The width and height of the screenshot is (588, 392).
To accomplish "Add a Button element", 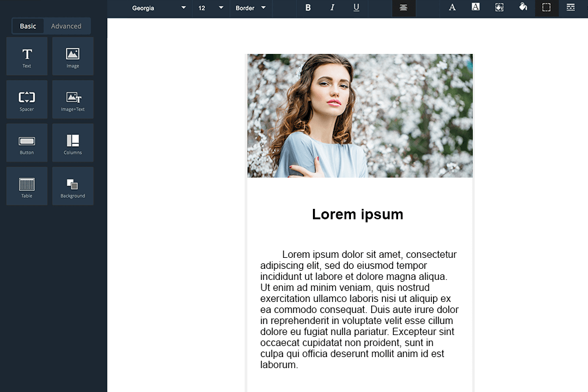I will (x=27, y=143).
